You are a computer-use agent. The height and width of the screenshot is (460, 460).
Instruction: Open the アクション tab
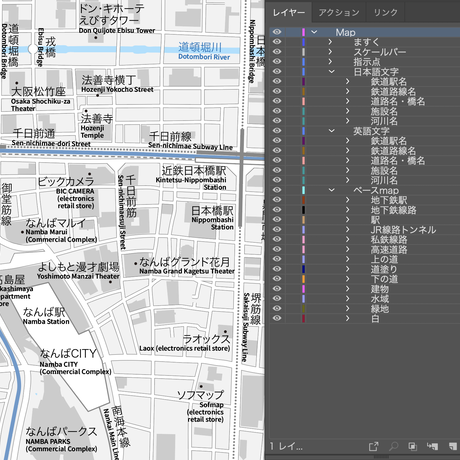[x=339, y=13]
